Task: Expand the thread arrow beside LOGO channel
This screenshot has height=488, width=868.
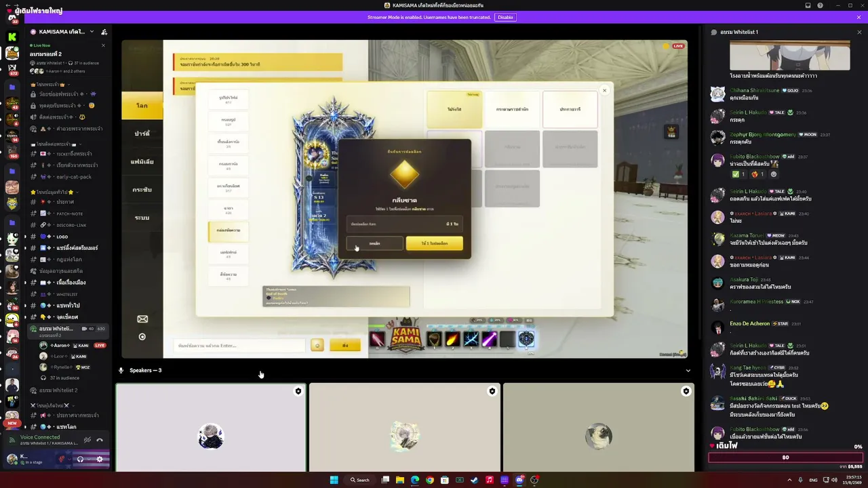Action: (25, 237)
